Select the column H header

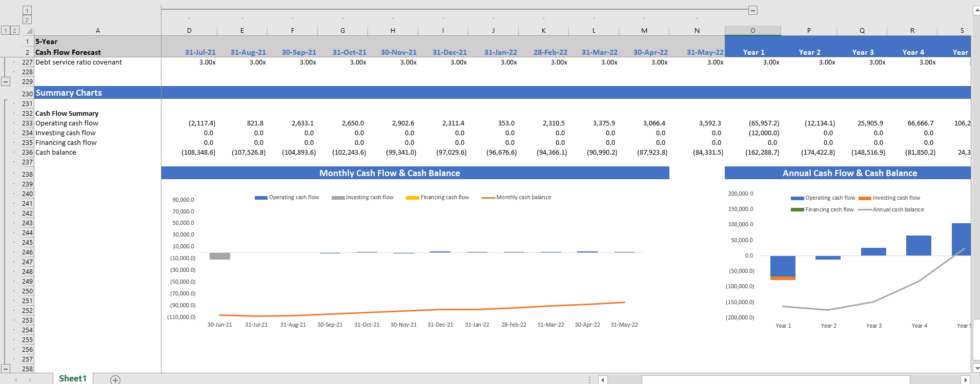click(393, 31)
